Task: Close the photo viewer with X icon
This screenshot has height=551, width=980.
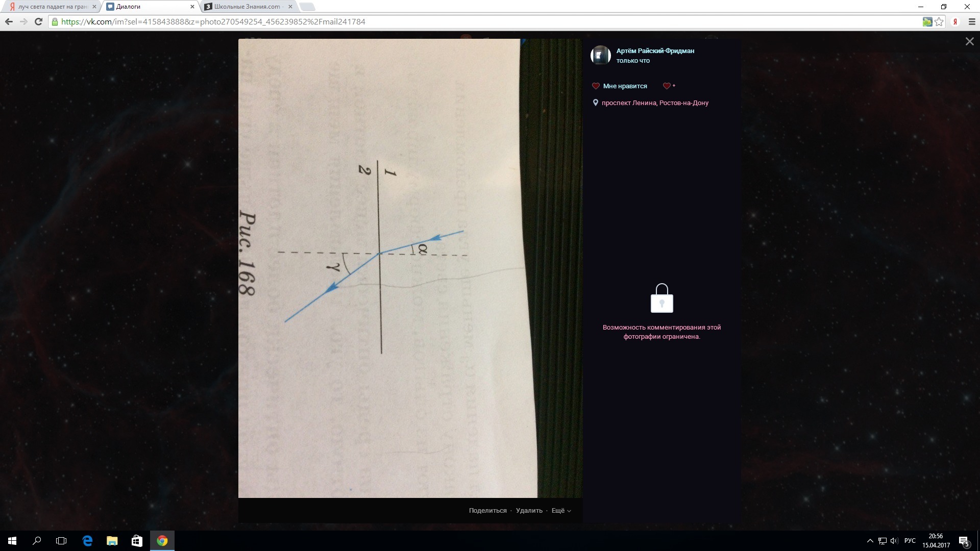Action: pos(969,42)
